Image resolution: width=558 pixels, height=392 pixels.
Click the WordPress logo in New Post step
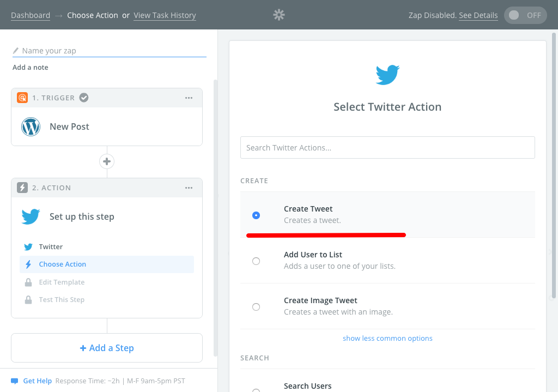(x=31, y=126)
